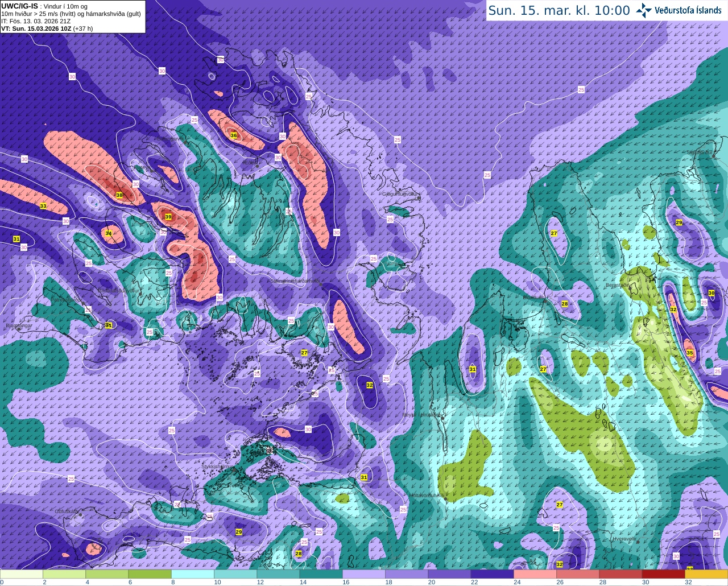Click the yellow gust maximum label 38
The image size is (728, 586).
(119, 195)
